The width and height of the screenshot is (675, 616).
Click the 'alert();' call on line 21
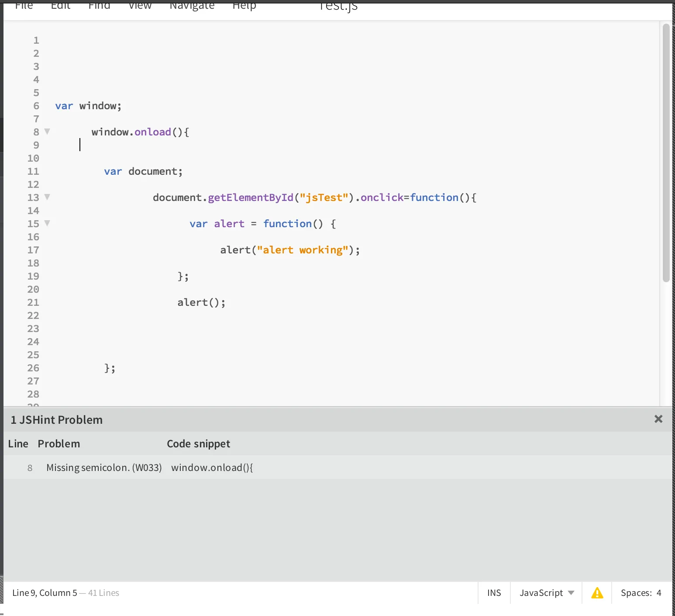pyautogui.click(x=201, y=302)
